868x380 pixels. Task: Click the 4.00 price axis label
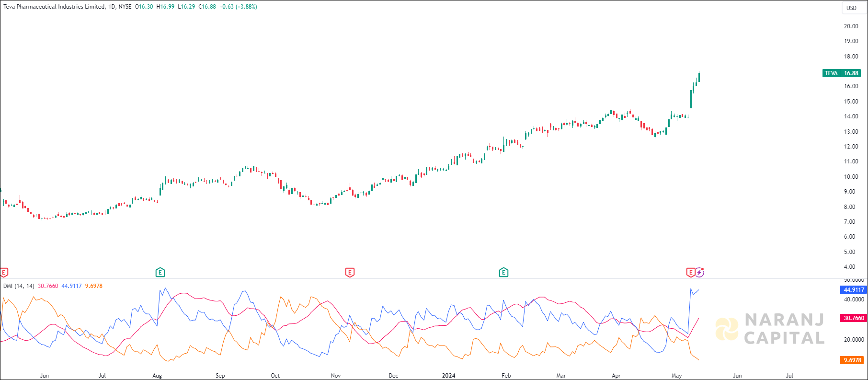[x=849, y=267]
